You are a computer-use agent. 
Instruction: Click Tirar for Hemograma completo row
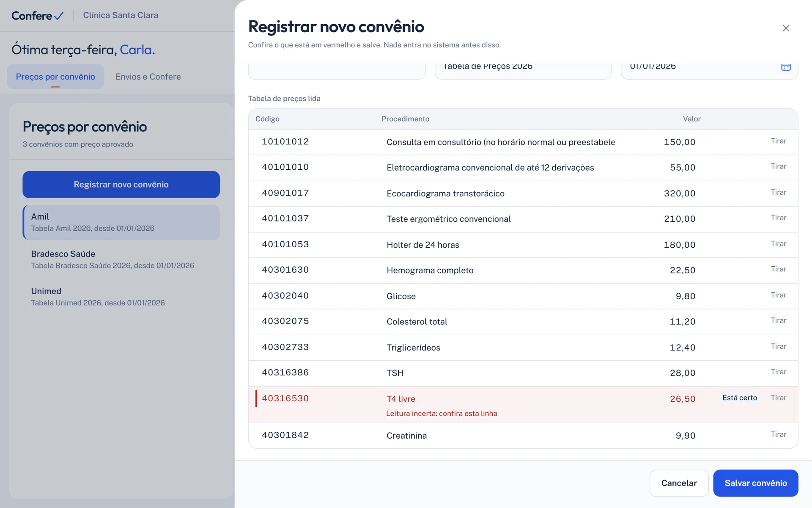click(x=778, y=269)
